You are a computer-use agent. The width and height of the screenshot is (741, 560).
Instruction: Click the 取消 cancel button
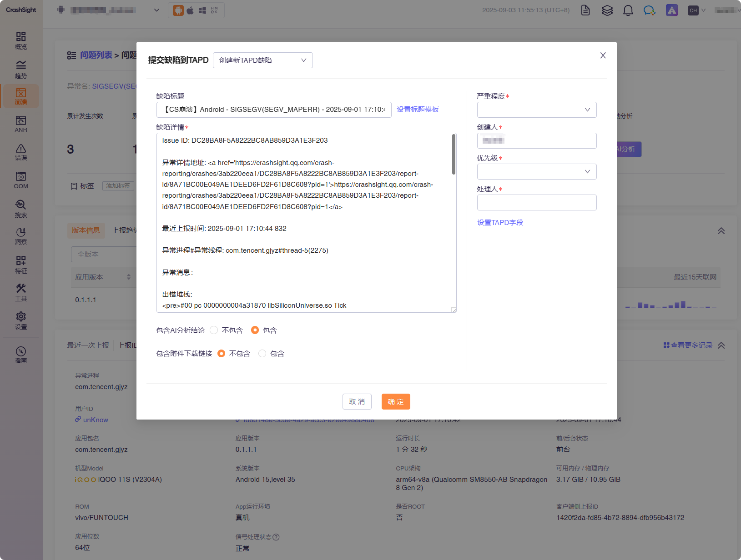point(357,402)
